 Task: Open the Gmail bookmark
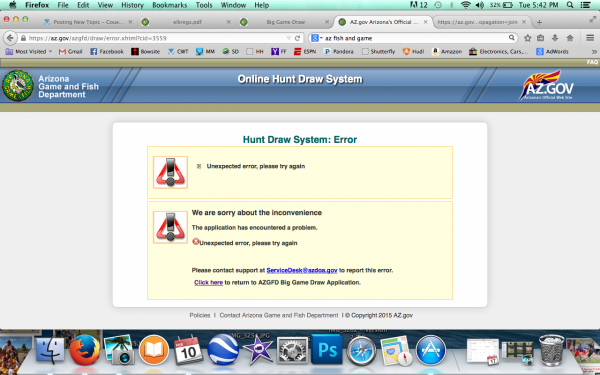tap(70, 51)
